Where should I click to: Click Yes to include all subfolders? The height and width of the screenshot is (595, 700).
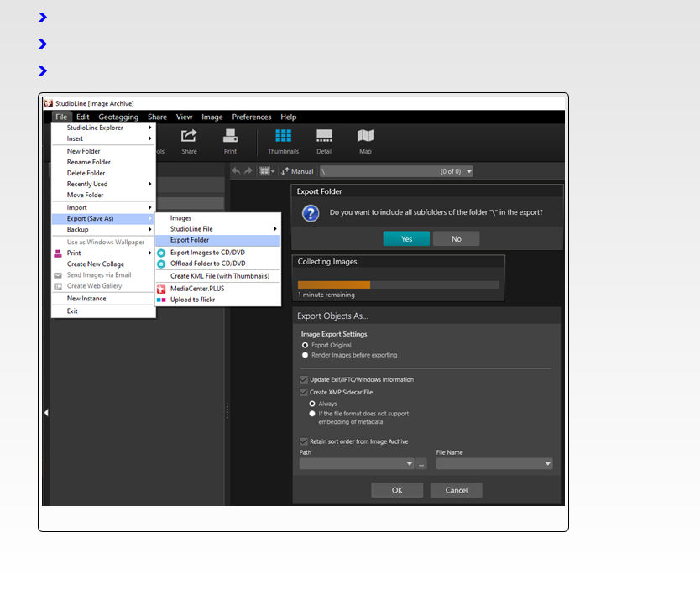tap(406, 239)
